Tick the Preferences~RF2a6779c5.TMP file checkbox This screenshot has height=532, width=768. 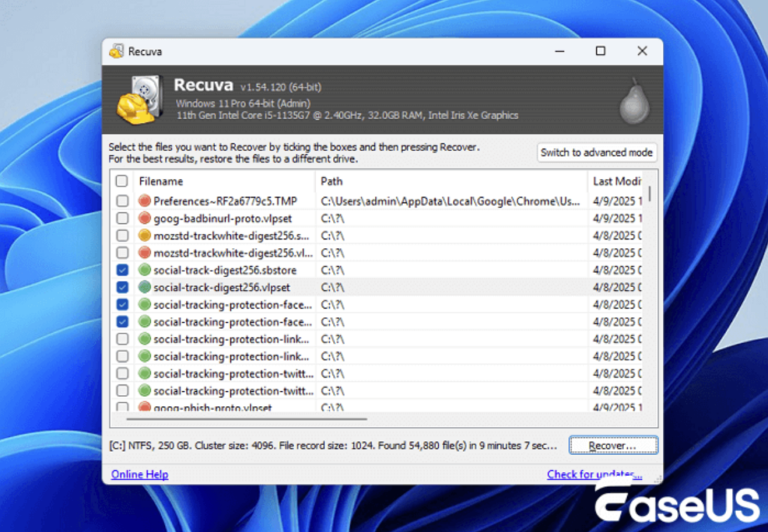click(121, 201)
